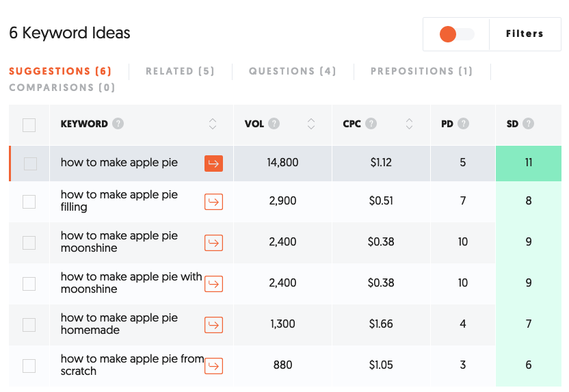Show help tooltip icon beside KEYWORD header
Viewport: 569px width, 392px height.
(x=118, y=124)
